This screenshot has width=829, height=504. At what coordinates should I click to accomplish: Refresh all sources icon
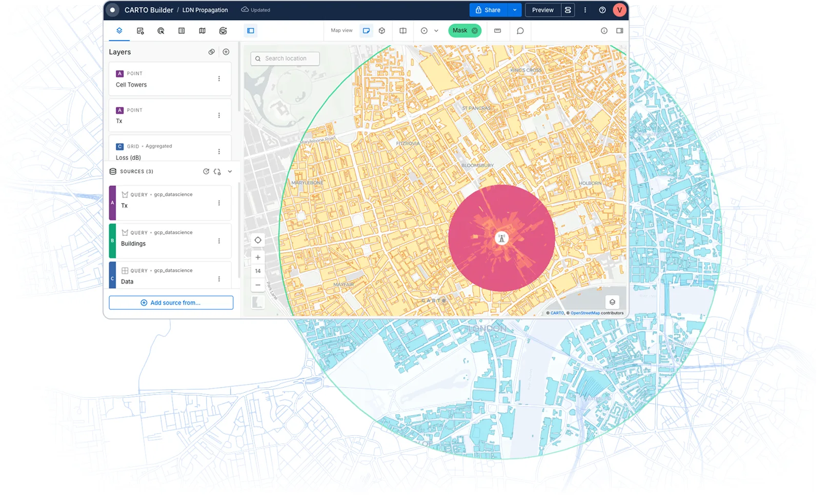(x=206, y=171)
